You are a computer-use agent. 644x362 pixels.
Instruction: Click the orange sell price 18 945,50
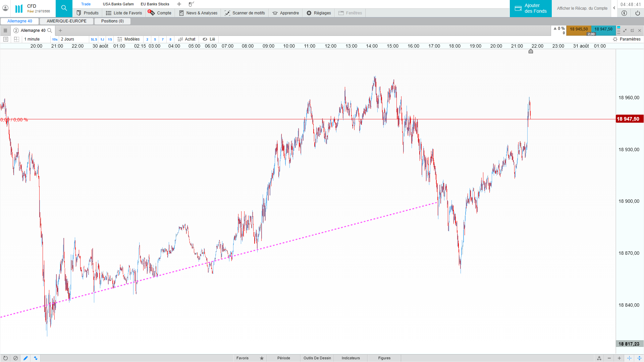pos(579,29)
